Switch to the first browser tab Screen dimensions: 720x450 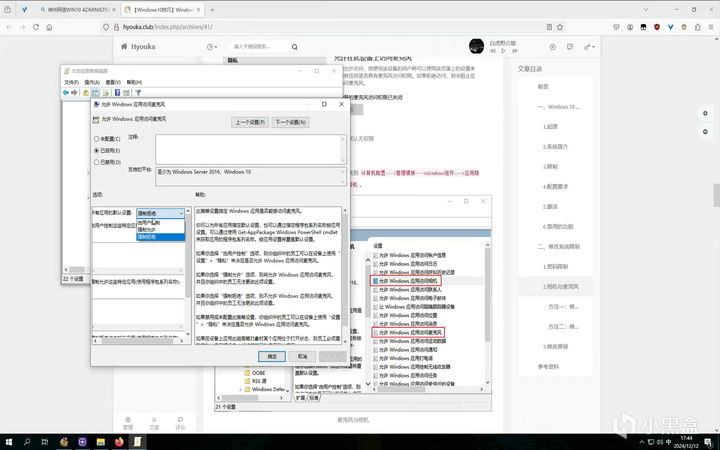[77, 9]
